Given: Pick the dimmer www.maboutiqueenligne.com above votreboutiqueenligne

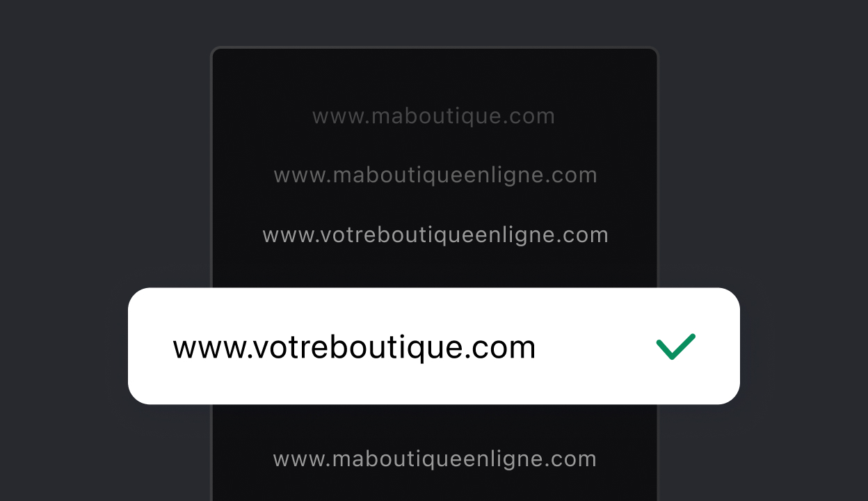Looking at the screenshot, I should (435, 175).
